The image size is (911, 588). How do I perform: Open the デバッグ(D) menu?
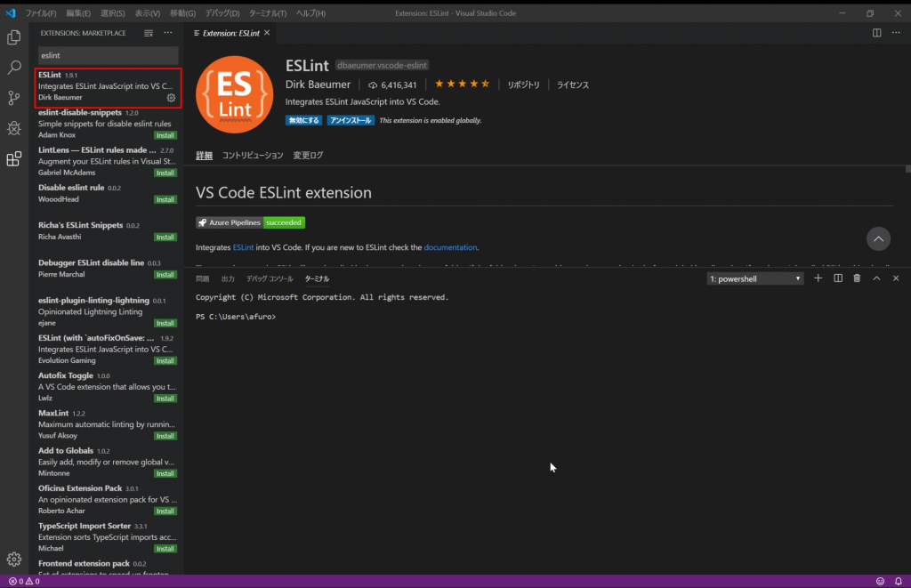[222, 12]
